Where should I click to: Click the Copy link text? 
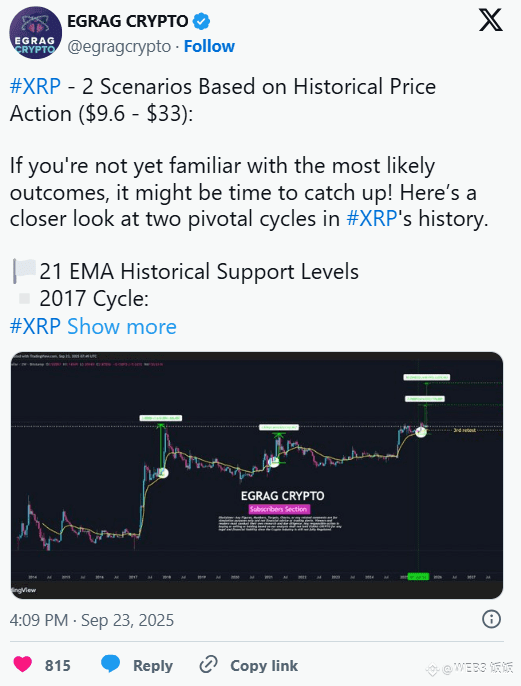pyautogui.click(x=264, y=665)
